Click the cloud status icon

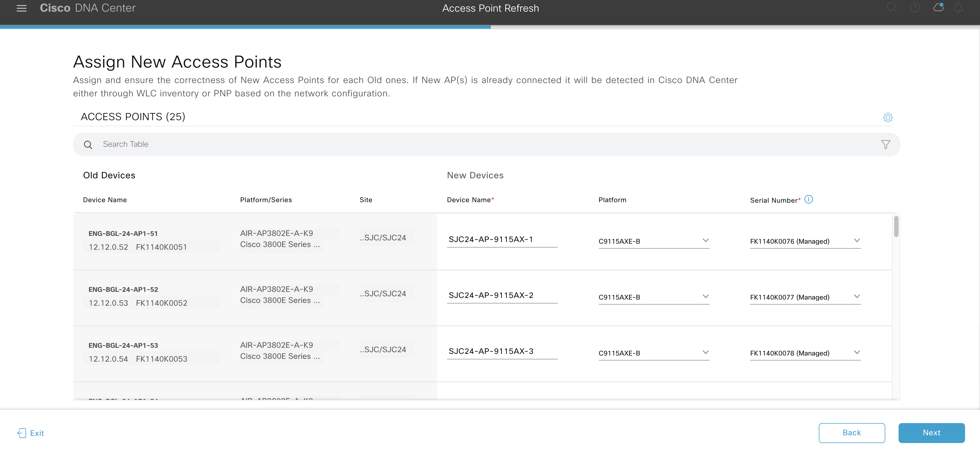pyautogui.click(x=938, y=7)
